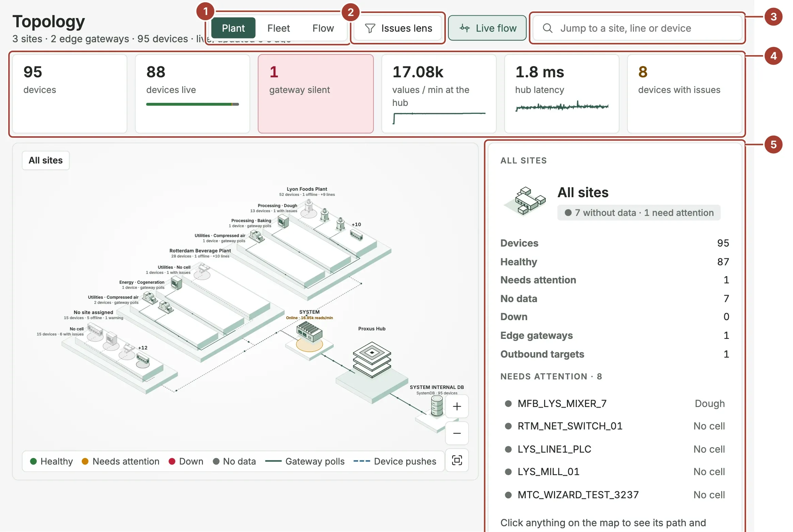Click the funnel icon in Issues lens
Image resolution: width=793 pixels, height=532 pixels.
coord(370,28)
